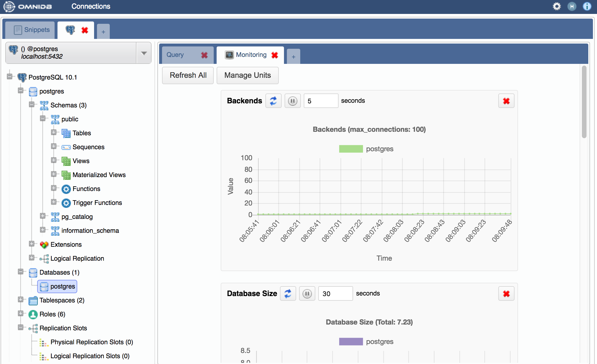Viewport: 597px width, 364px height.
Task: Edit the Backends refresh interval field
Action: coord(321,101)
